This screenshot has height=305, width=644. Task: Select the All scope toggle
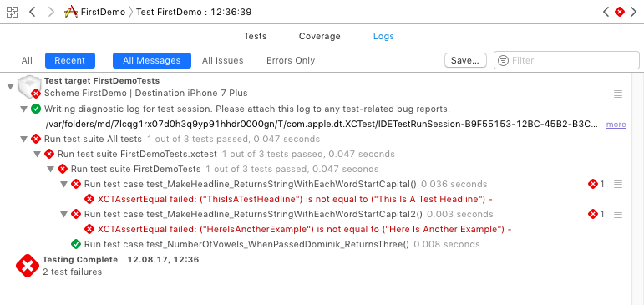(x=27, y=60)
